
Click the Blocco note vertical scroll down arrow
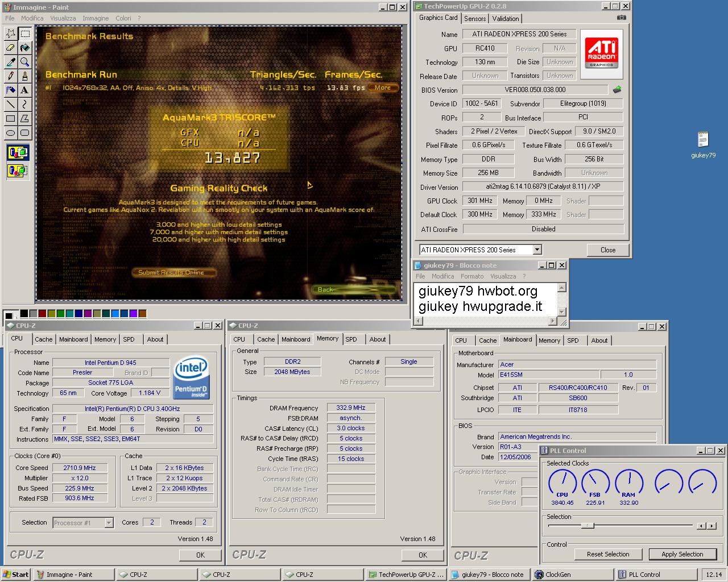(562, 312)
